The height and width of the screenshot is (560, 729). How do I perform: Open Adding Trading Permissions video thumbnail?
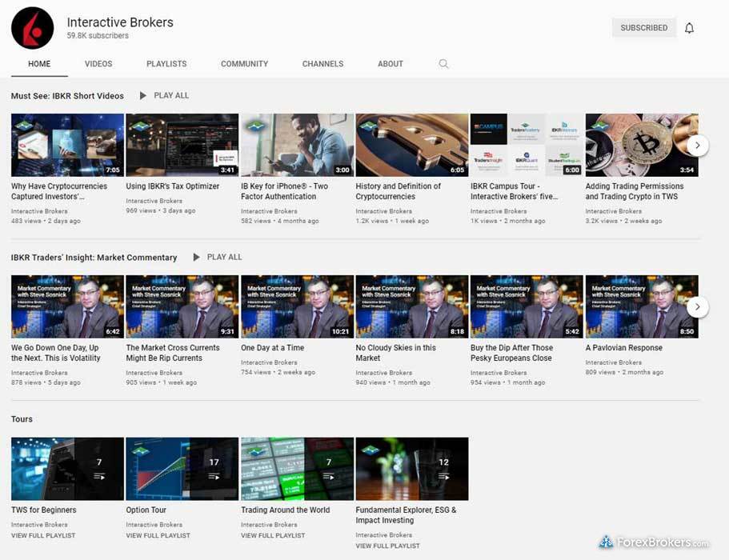click(642, 145)
